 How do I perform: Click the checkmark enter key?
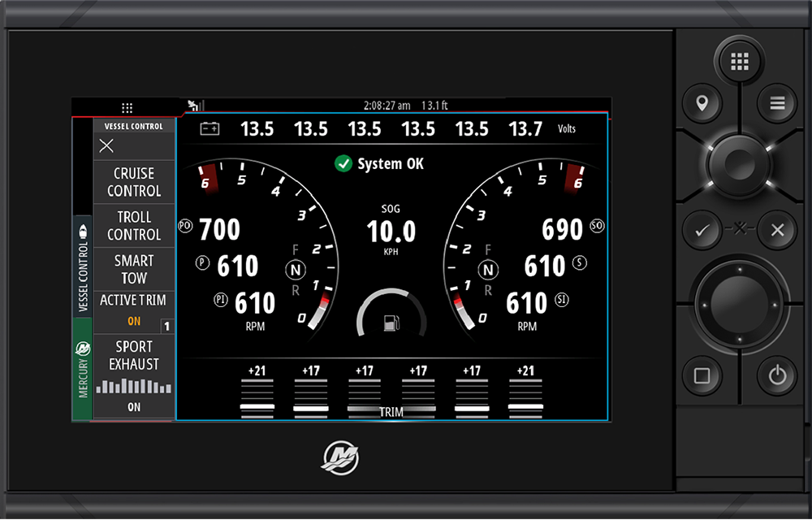coord(702,230)
